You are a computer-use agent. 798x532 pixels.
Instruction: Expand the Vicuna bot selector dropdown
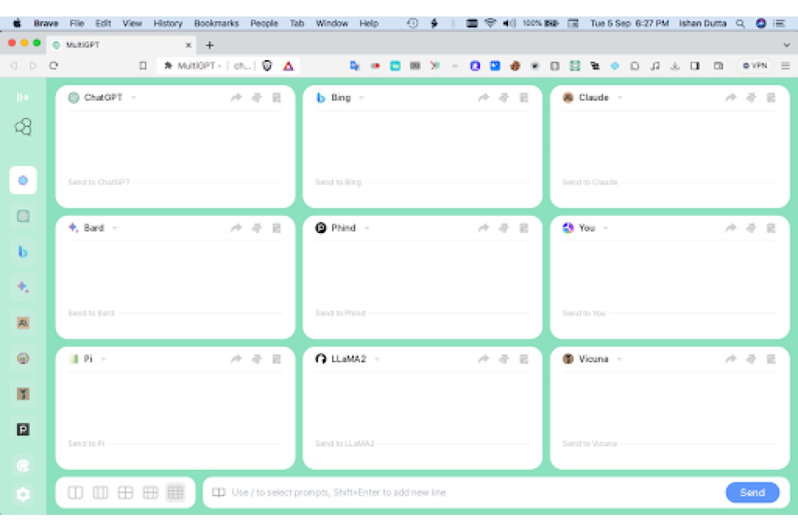coord(619,359)
